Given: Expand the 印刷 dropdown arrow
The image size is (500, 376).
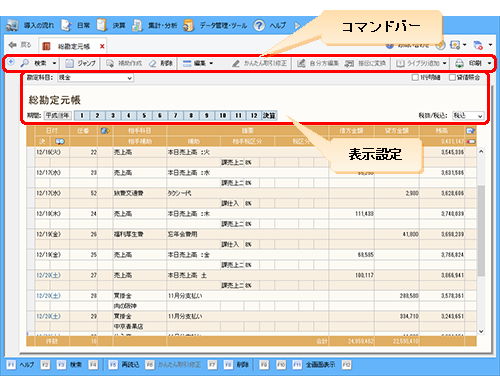Looking at the screenshot, I should [x=489, y=63].
